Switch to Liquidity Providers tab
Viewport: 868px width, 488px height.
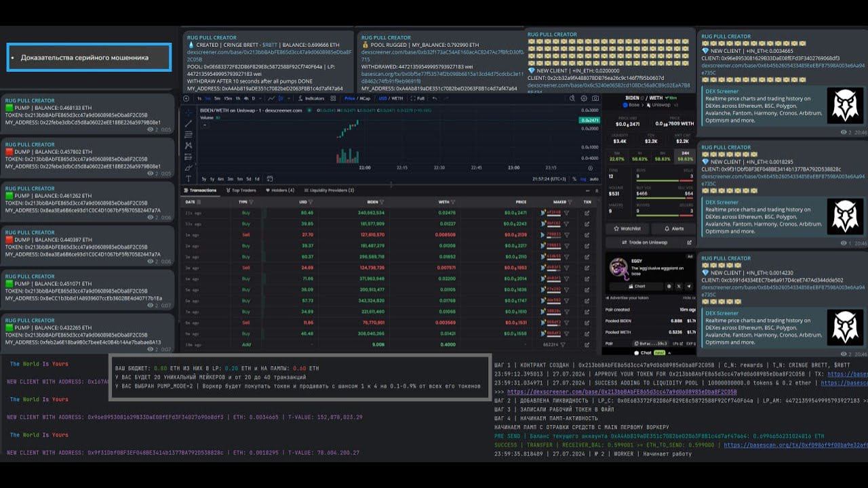[x=329, y=190]
